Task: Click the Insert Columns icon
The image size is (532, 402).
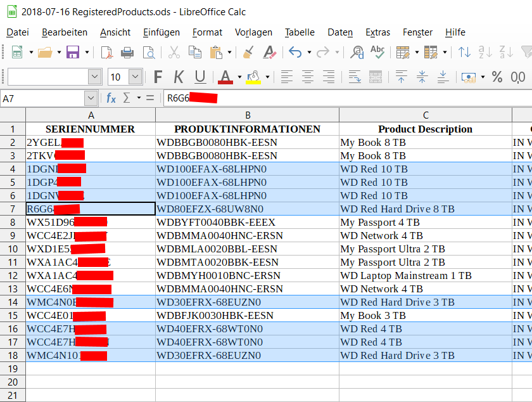Action: (431, 53)
